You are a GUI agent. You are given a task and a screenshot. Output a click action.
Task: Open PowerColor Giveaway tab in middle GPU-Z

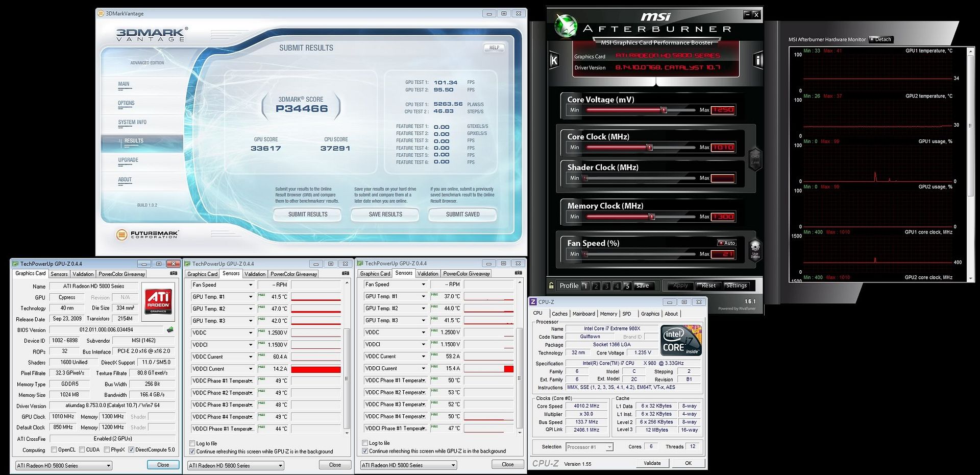294,274
